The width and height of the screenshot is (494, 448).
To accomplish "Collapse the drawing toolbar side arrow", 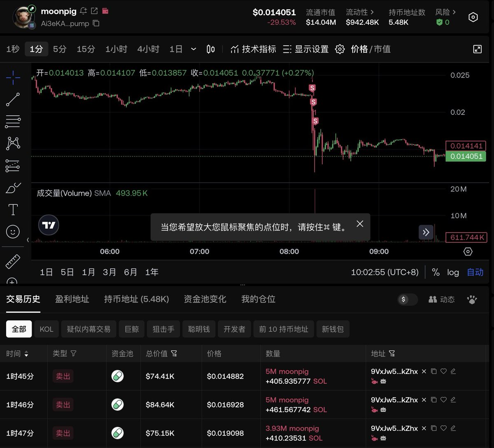I will [x=28, y=240].
